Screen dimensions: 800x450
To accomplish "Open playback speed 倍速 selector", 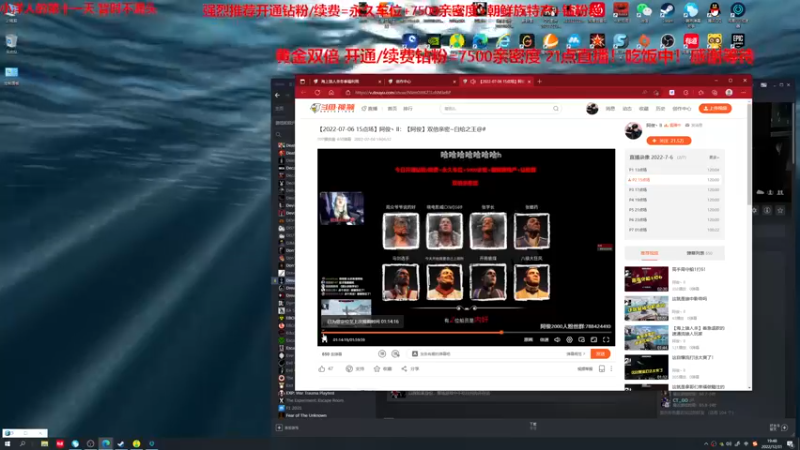I will 544,340.
